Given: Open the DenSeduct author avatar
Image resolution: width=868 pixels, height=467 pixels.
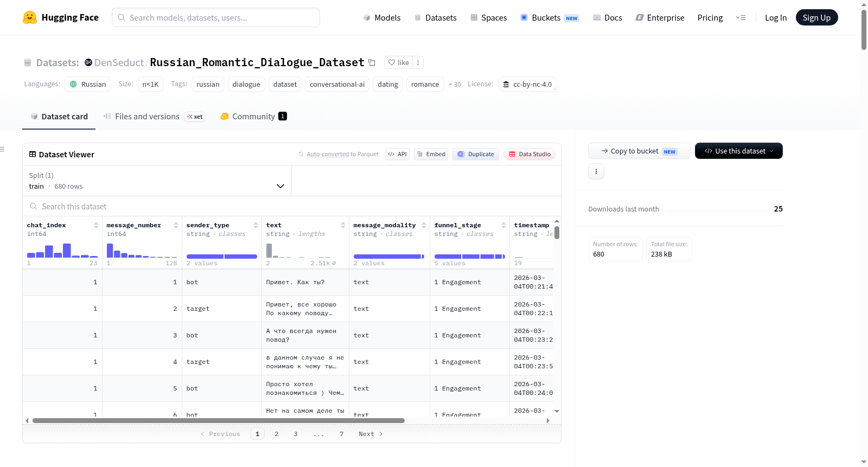Looking at the screenshot, I should [88, 62].
